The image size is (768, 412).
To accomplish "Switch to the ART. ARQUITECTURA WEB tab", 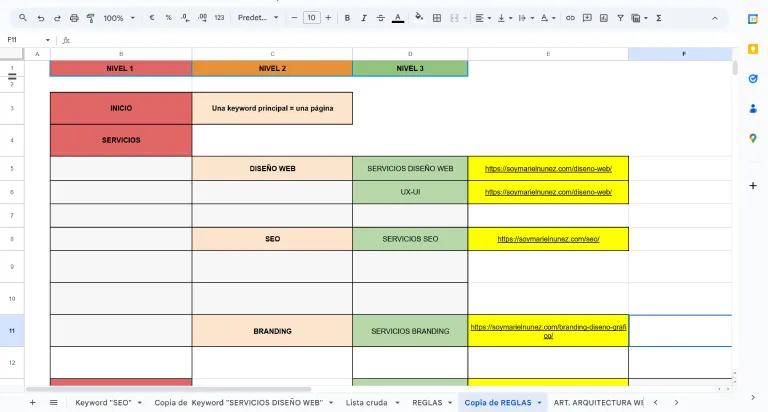I will [598, 402].
